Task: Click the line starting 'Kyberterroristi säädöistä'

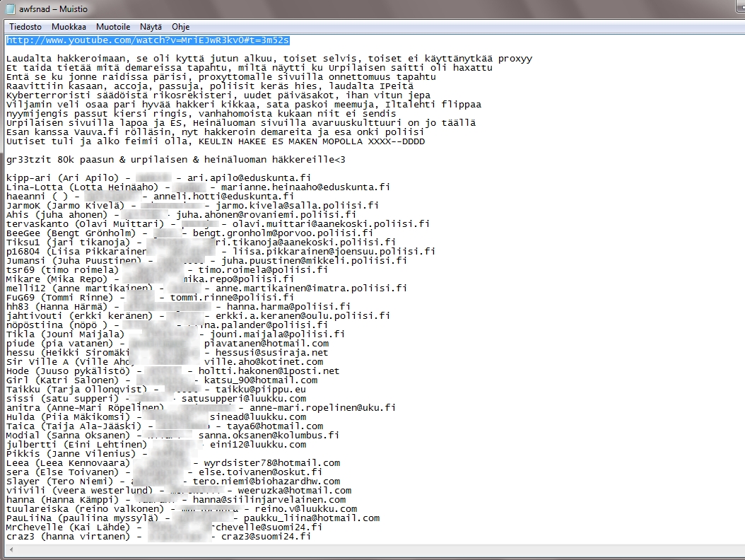Action: click(x=218, y=95)
